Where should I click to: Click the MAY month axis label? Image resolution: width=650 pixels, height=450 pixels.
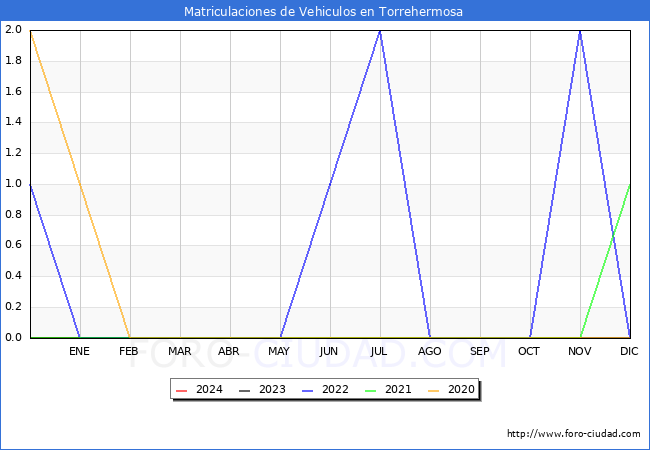279,351
